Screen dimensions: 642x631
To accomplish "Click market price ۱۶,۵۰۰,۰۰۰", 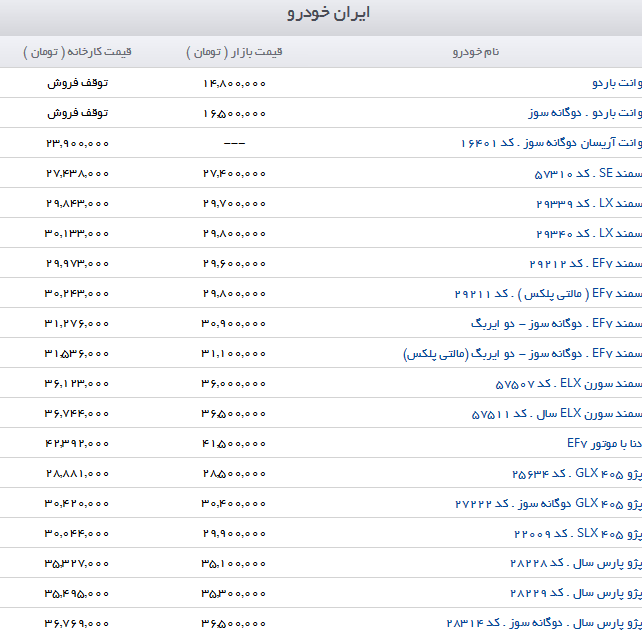I will click(234, 113).
